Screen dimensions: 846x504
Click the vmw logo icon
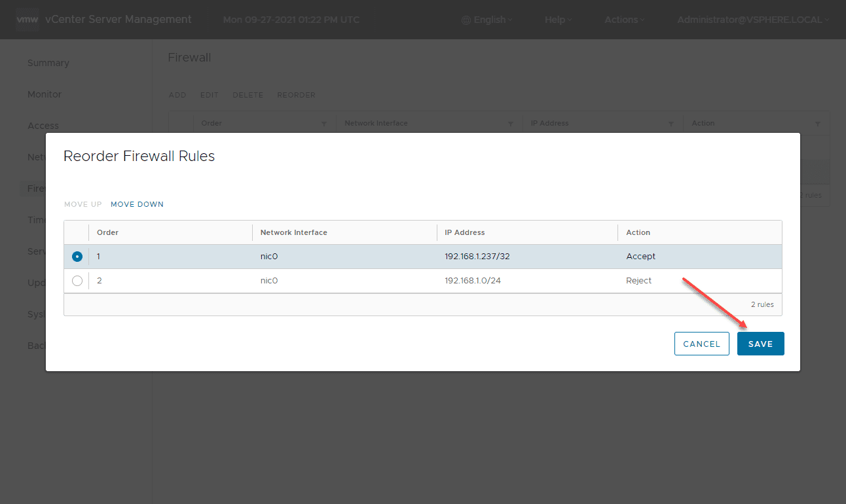click(28, 20)
